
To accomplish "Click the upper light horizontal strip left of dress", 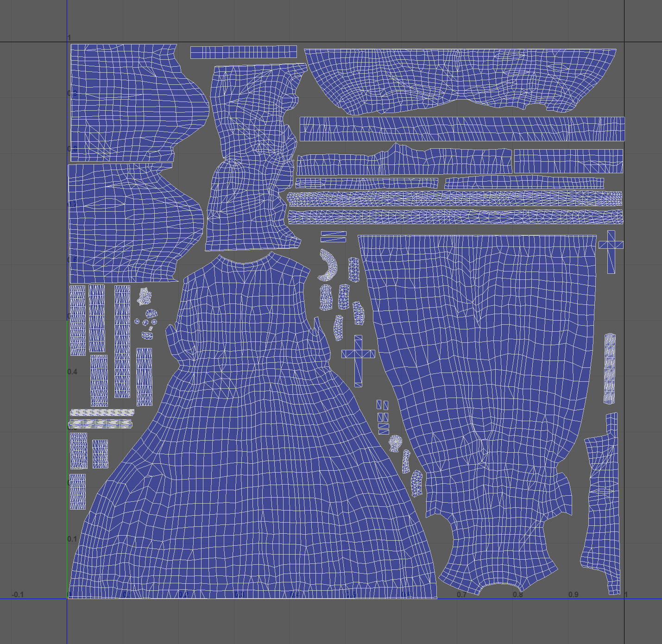I will (x=102, y=412).
